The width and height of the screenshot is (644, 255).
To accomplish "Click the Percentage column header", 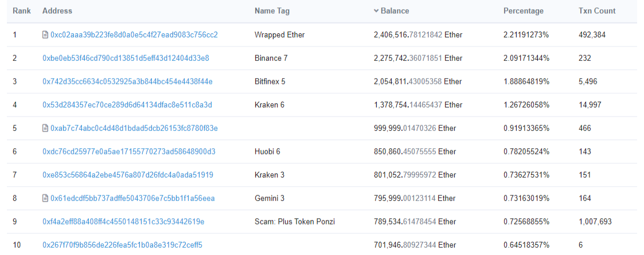I will (x=523, y=11).
